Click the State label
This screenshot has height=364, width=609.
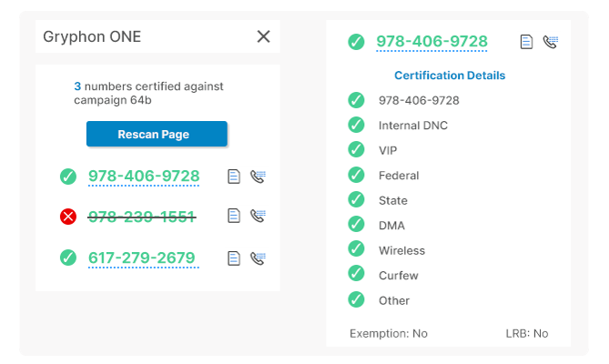[393, 200]
